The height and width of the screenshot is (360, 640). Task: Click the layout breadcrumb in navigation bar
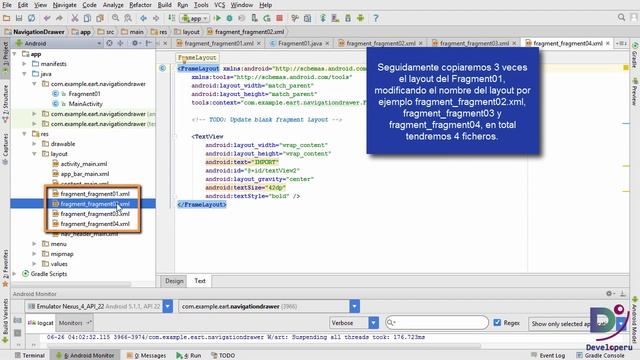click(x=187, y=31)
